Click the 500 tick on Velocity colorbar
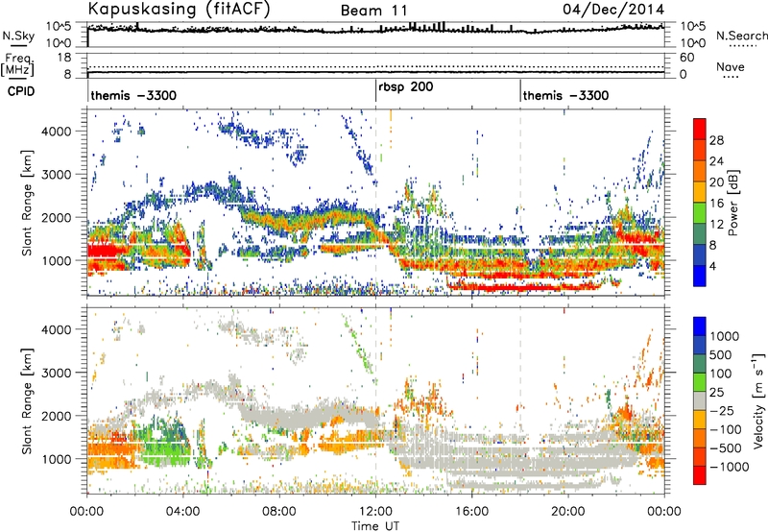 click(721, 354)
